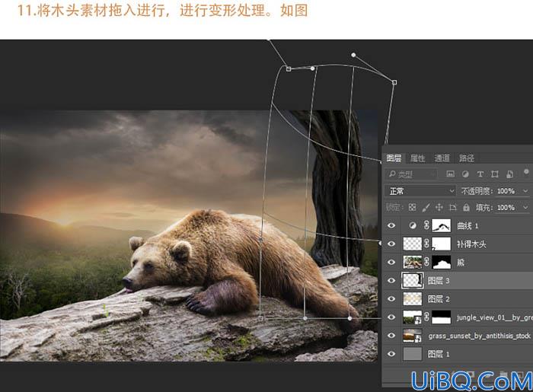Select the 熊 layer mask thumbnail
The image size is (533, 392).
441,263
